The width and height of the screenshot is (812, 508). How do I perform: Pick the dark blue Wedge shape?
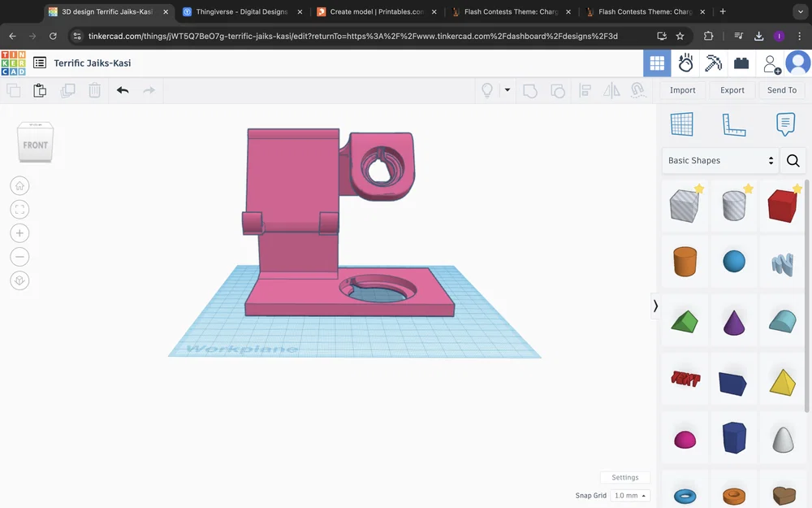pos(732,384)
